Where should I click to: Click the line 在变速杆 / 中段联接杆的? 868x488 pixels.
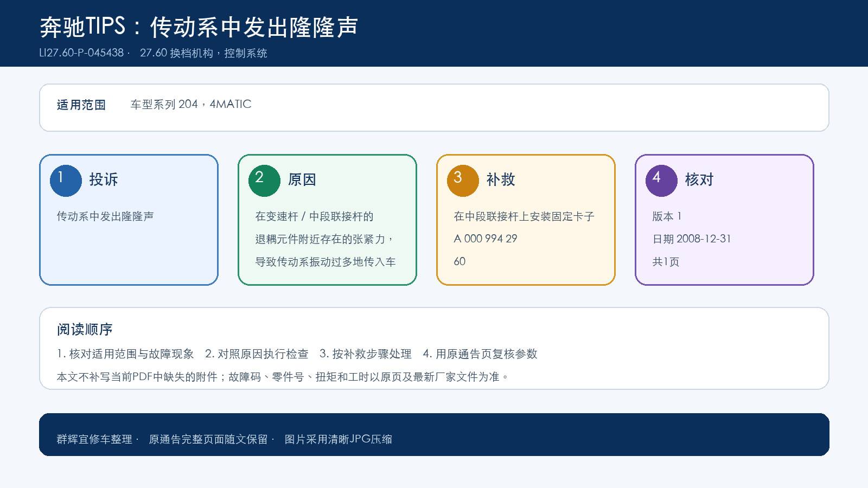tap(315, 216)
